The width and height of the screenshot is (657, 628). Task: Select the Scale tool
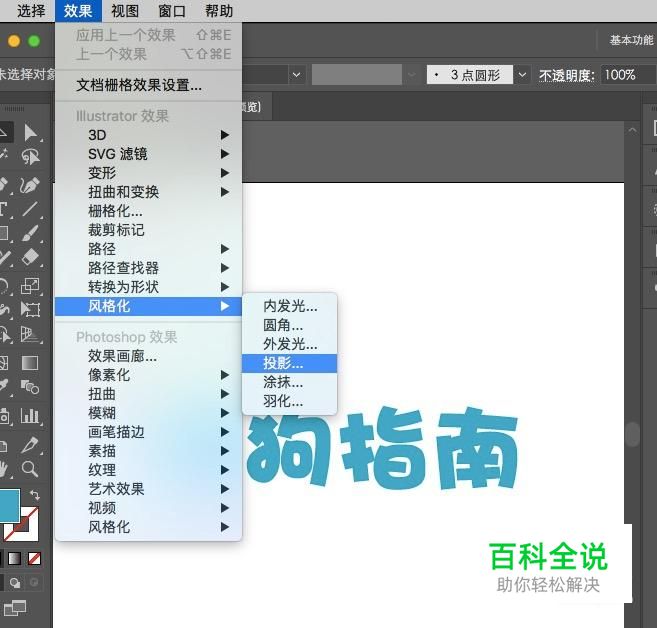(x=30, y=286)
